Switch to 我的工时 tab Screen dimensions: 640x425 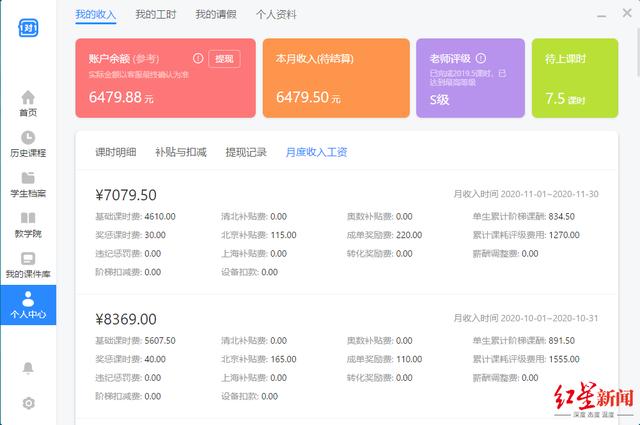point(156,15)
